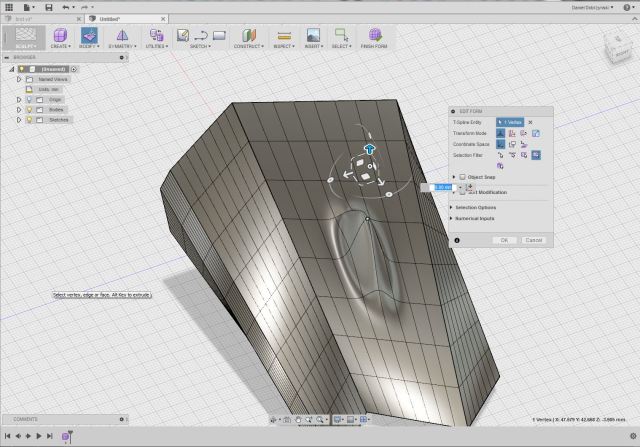640x447 pixels.
Task: Click the T-Spline Entity selection button
Action: click(x=510, y=122)
